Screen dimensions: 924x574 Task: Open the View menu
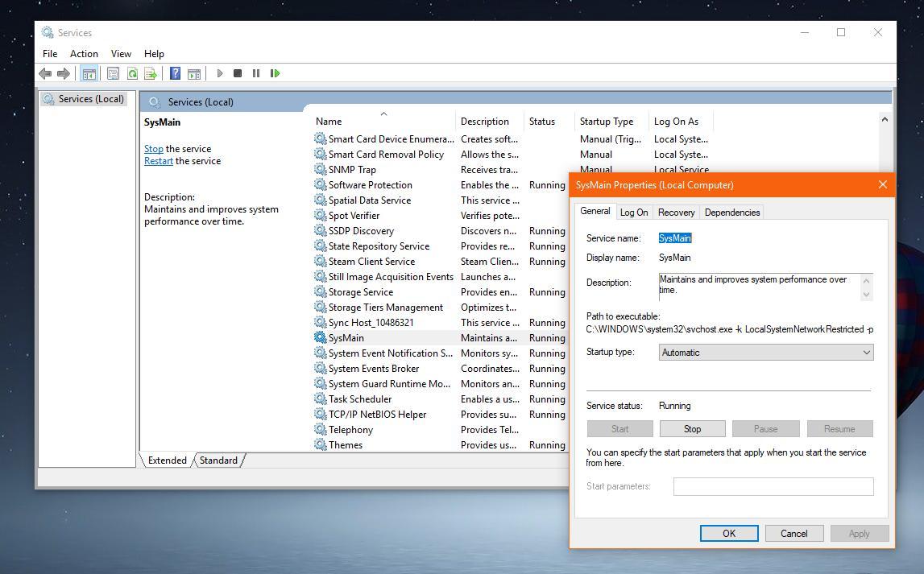tap(121, 54)
